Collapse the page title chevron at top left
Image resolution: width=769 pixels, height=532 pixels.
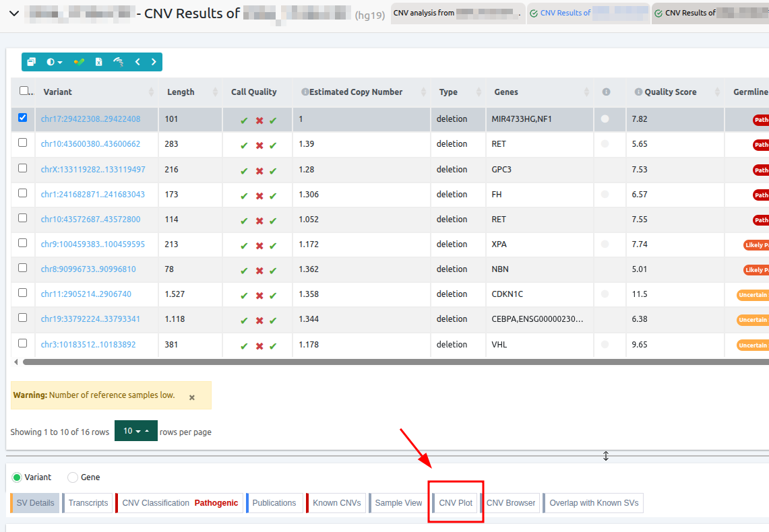pyautogui.click(x=13, y=13)
